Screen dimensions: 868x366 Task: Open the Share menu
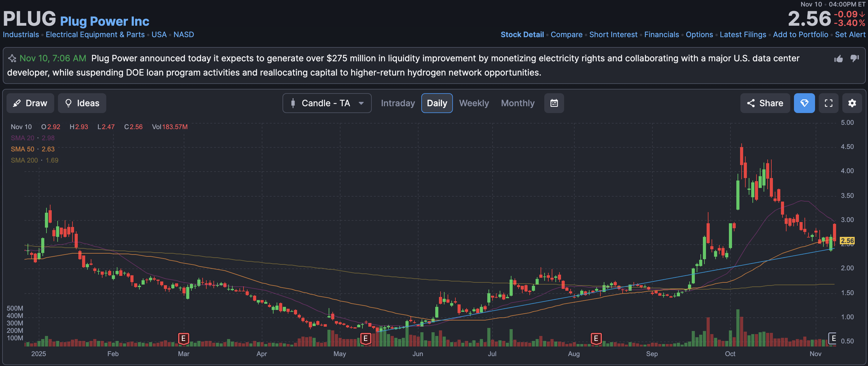[765, 103]
